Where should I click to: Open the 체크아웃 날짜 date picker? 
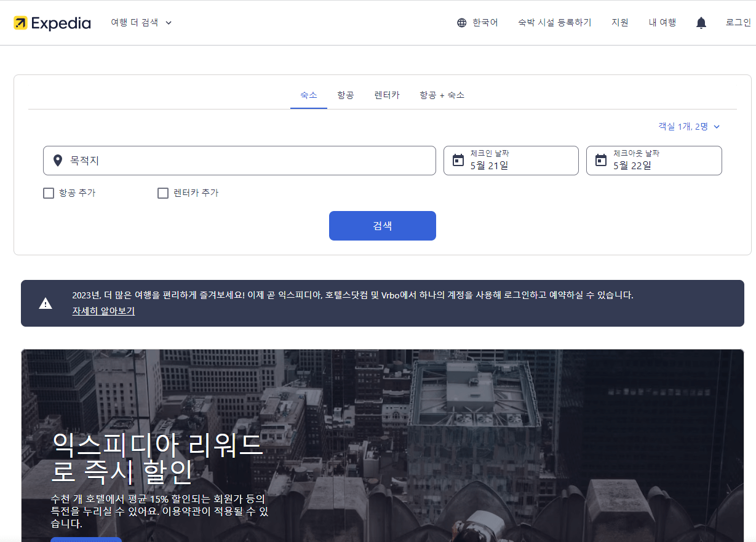coord(654,161)
